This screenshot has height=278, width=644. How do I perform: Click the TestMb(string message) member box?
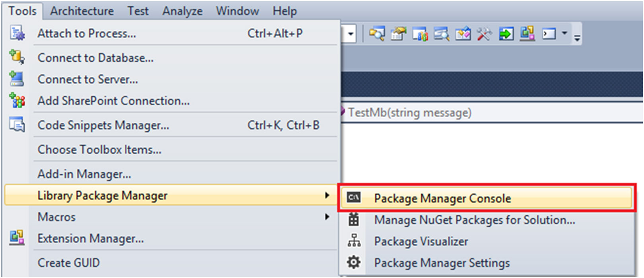point(409,113)
